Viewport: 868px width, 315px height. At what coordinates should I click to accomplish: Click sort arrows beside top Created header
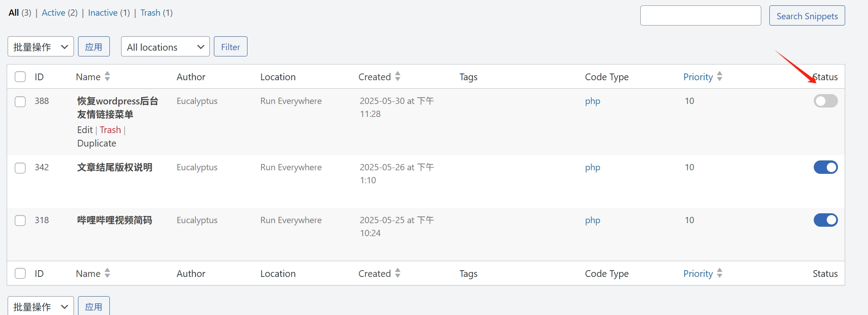click(398, 77)
